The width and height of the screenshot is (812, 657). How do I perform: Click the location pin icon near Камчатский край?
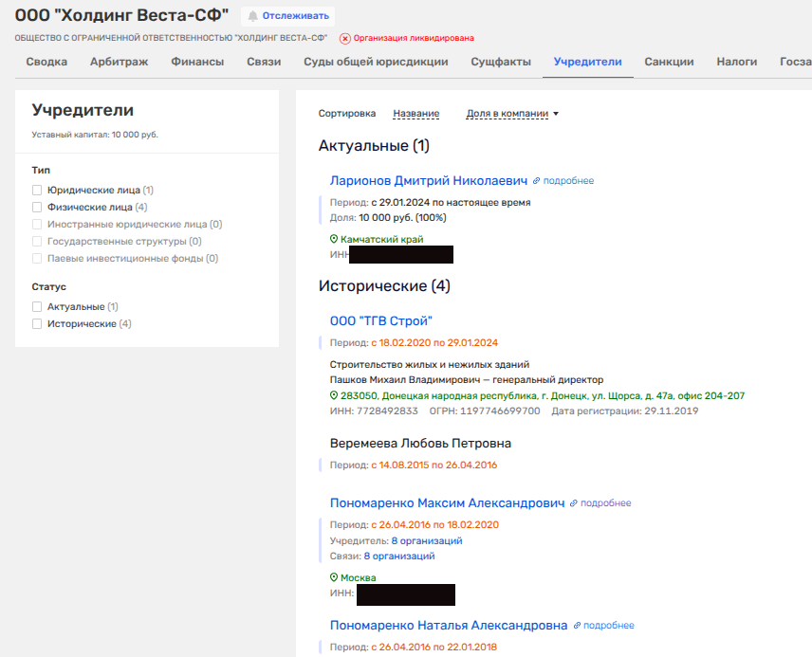334,240
